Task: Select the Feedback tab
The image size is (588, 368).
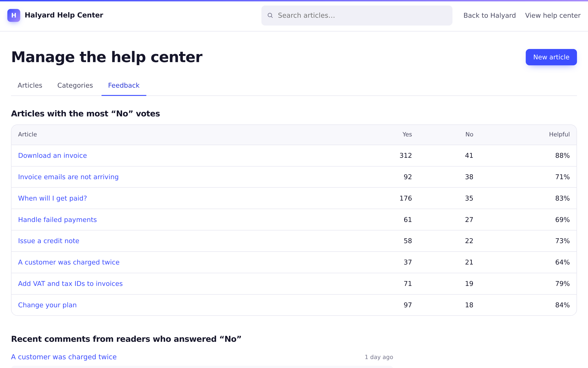Action: point(124,85)
